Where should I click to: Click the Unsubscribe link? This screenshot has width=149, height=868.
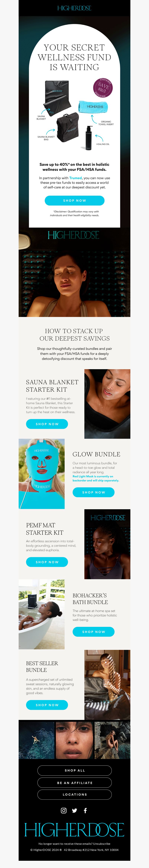(102, 844)
